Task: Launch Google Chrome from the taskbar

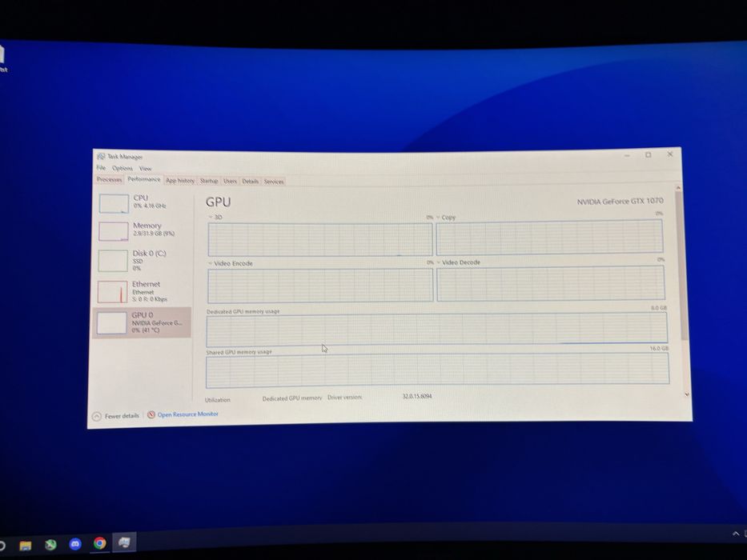Action: click(x=99, y=543)
